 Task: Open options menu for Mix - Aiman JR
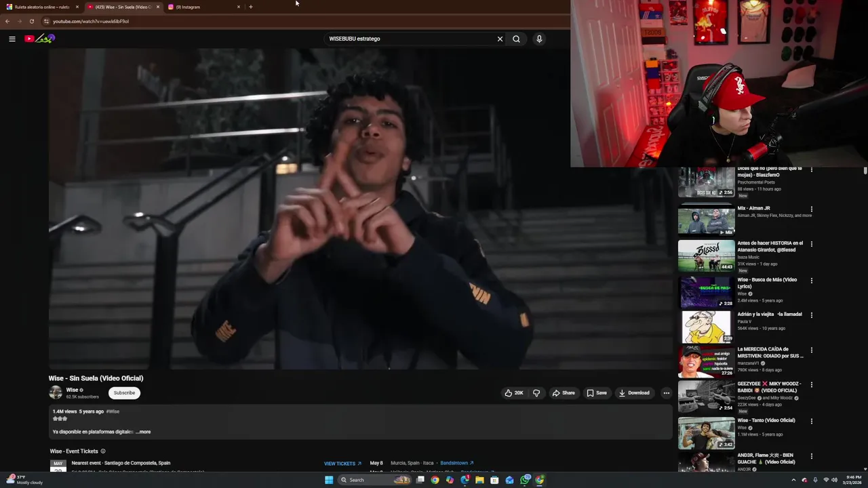point(811,209)
